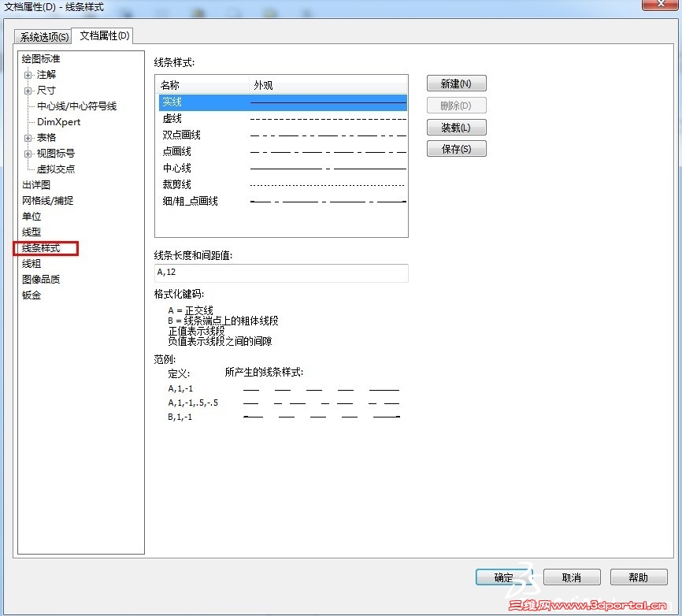Viewport: 682px width, 616px height.
Task: Click the 装载(L) button
Action: click(456, 128)
